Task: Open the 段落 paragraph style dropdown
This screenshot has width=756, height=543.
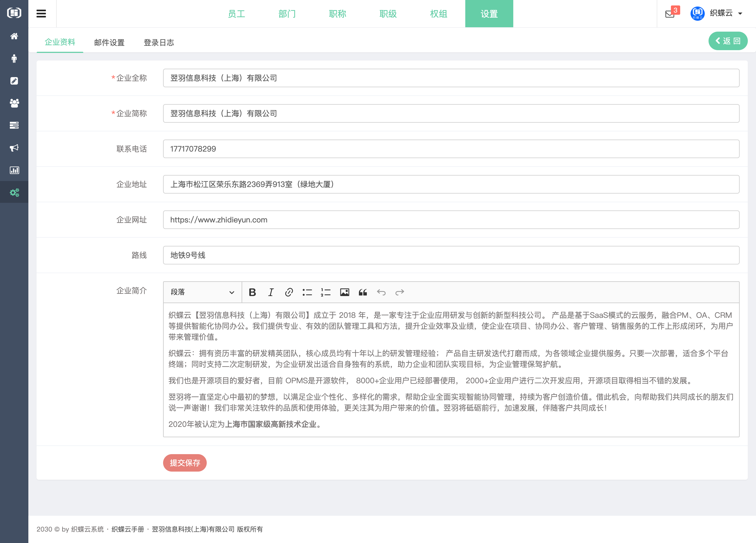Action: point(202,292)
